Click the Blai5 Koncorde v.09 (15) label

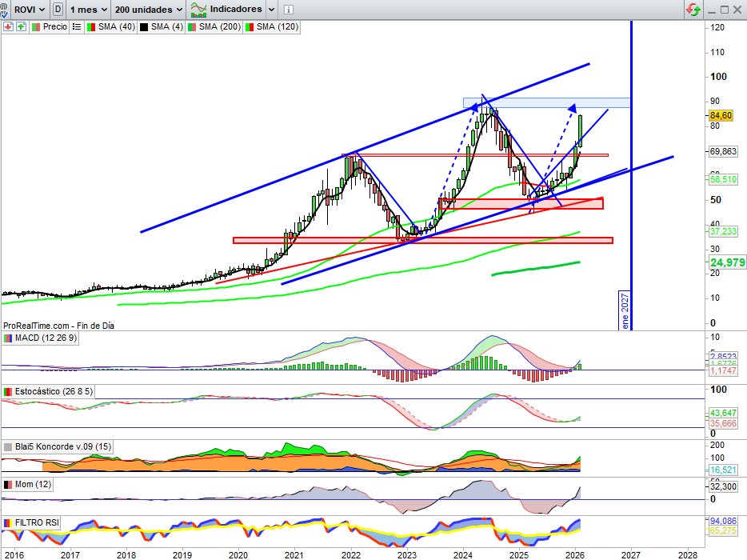coord(58,446)
